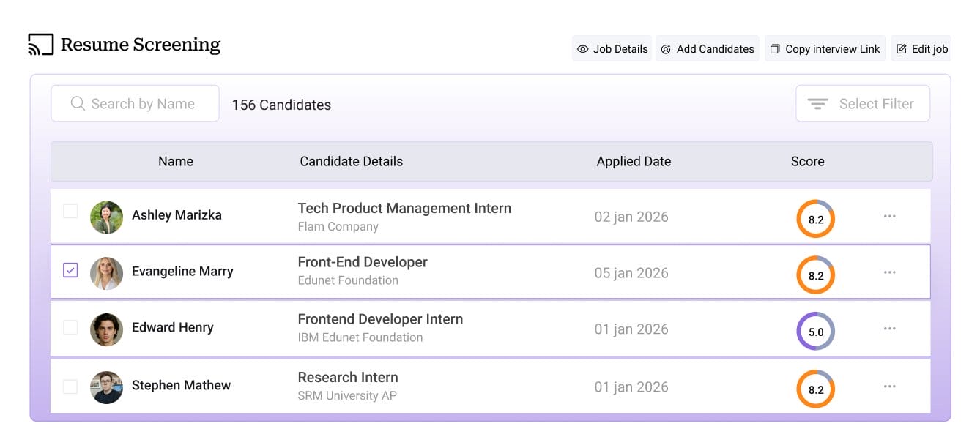980x448 pixels.
Task: Click the clipboard icon on Copy interview Link
Action: pyautogui.click(x=774, y=48)
